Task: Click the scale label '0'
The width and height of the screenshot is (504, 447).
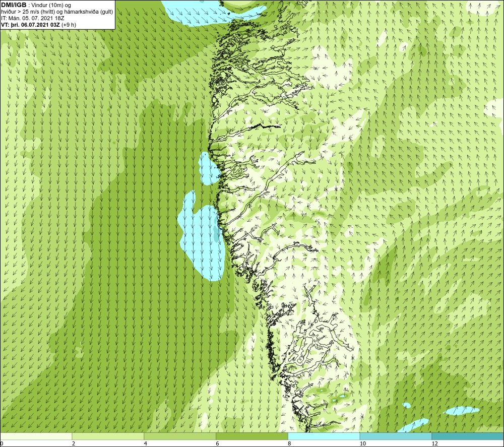Action: click(x=2, y=443)
